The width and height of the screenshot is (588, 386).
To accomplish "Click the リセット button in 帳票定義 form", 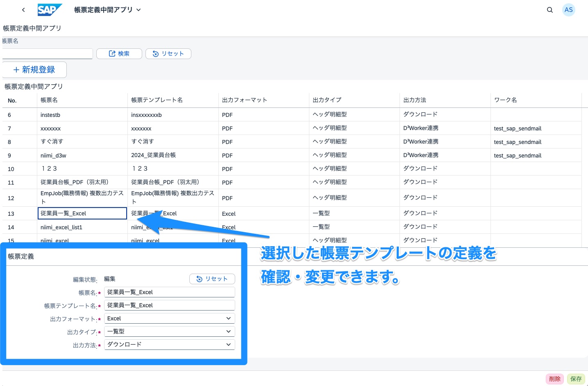I will pos(212,279).
